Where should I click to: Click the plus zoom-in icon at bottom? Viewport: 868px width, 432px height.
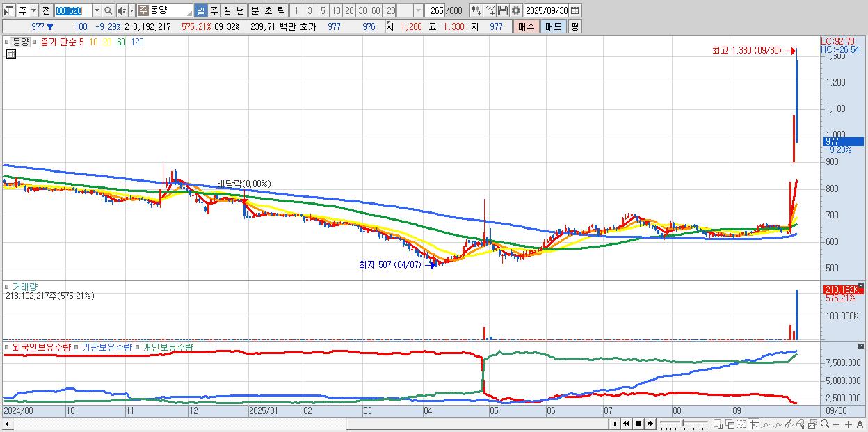point(849,424)
